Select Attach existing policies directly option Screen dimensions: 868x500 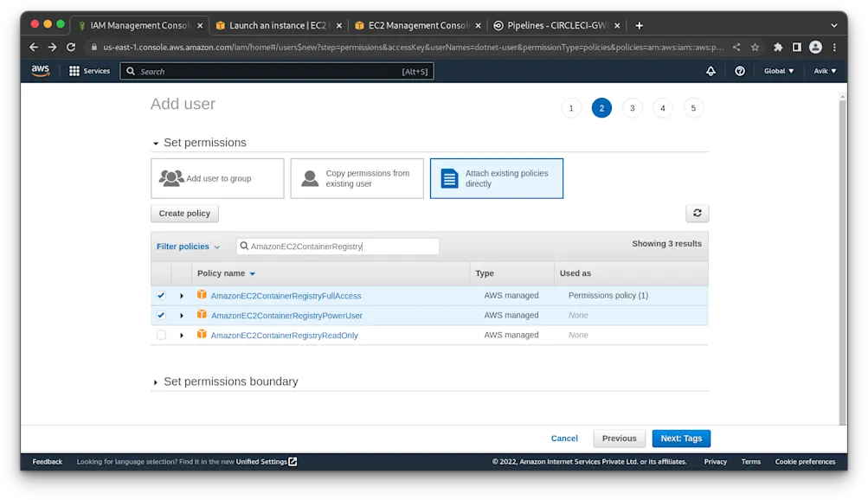[x=497, y=179]
